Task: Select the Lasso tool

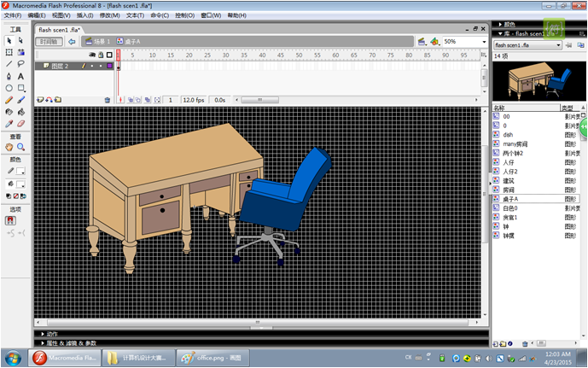Action: [20, 63]
